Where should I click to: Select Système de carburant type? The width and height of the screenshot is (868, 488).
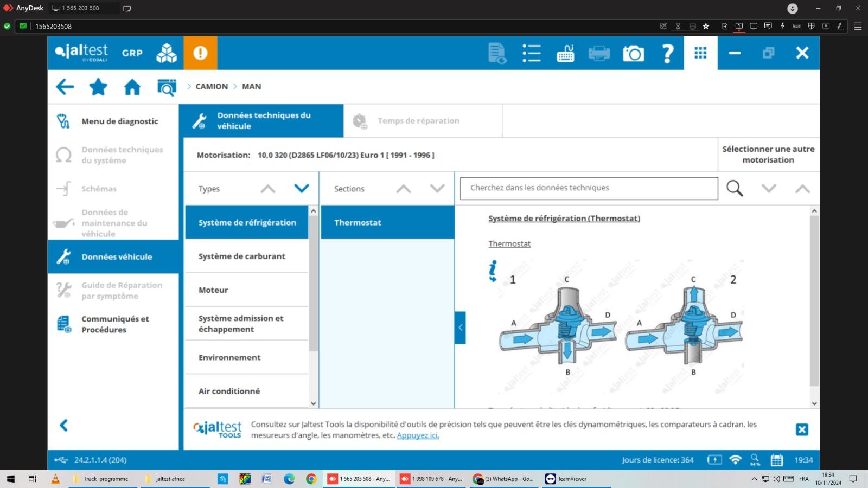(242, 256)
